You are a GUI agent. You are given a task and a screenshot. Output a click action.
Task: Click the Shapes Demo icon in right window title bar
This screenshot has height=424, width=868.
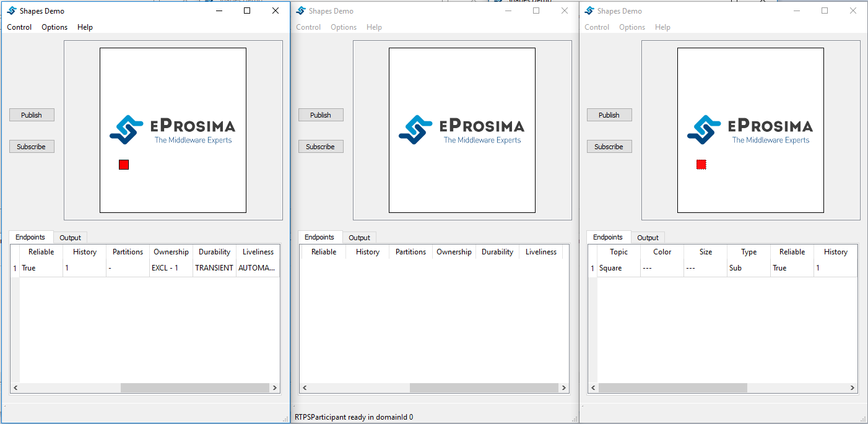click(x=589, y=11)
